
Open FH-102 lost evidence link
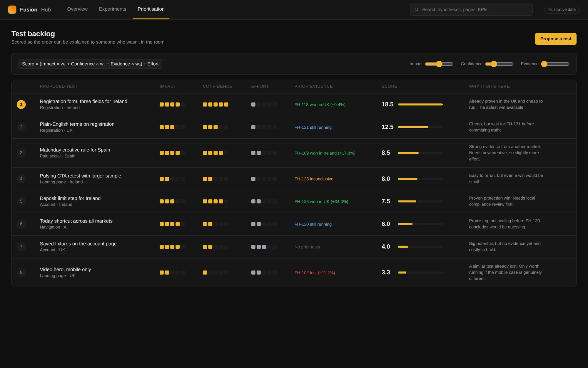315,273
